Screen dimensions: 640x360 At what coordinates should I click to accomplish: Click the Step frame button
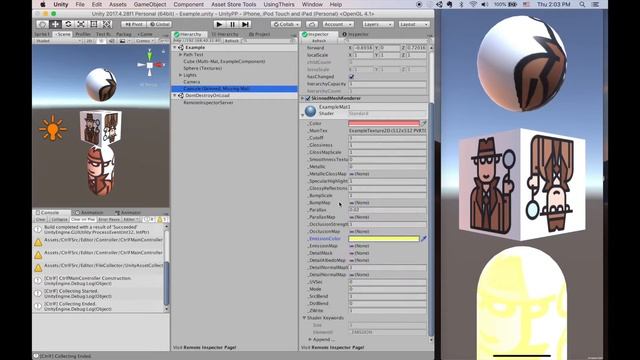point(245,24)
